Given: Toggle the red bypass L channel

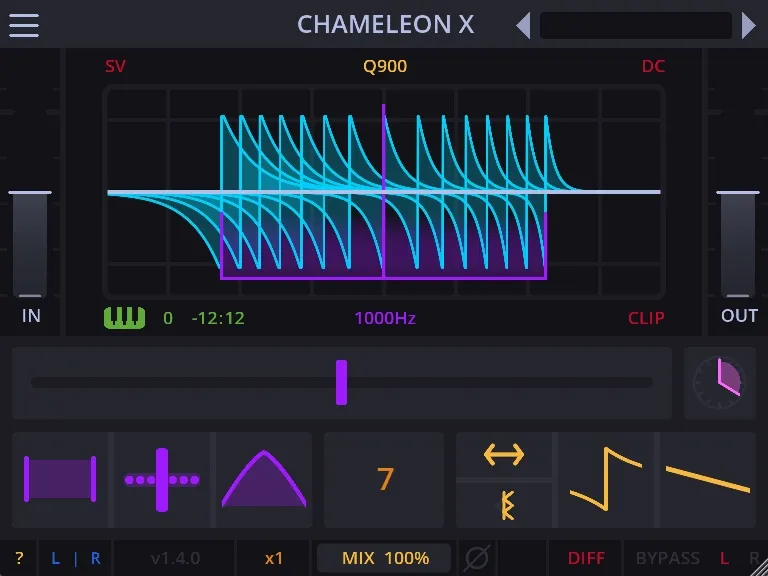Looking at the screenshot, I should point(724,558).
